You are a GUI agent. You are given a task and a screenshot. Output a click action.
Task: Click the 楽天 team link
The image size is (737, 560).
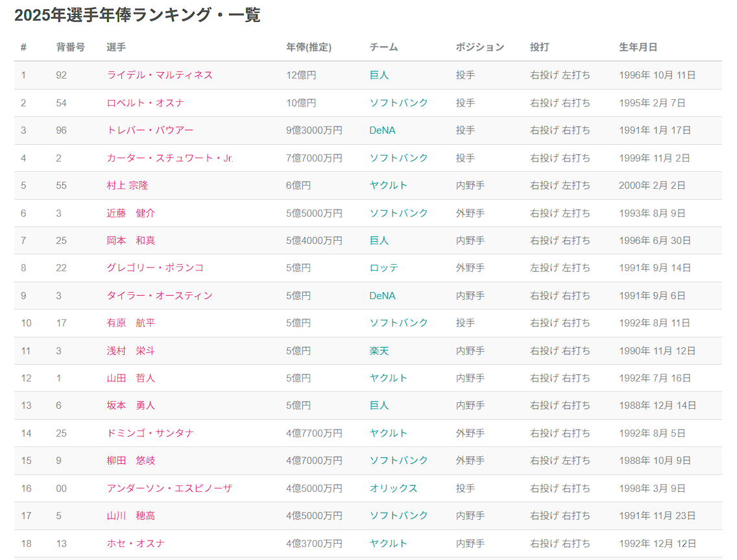pyautogui.click(x=379, y=351)
